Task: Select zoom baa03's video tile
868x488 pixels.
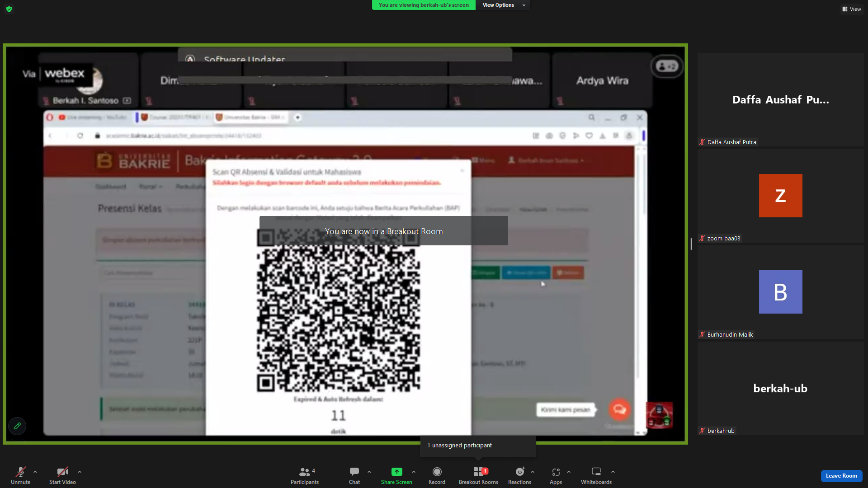Action: (780, 196)
